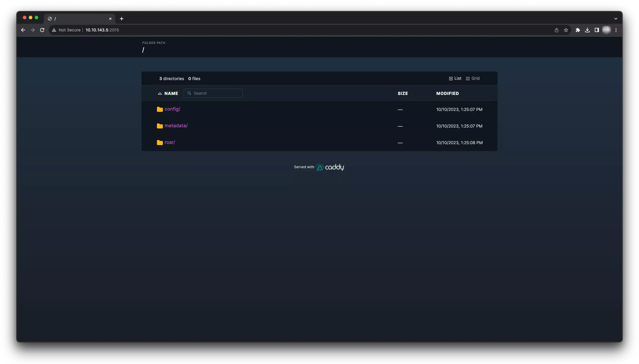Open a new tab with the plus button
Image resolution: width=639 pixels, height=364 pixels.
tap(122, 19)
